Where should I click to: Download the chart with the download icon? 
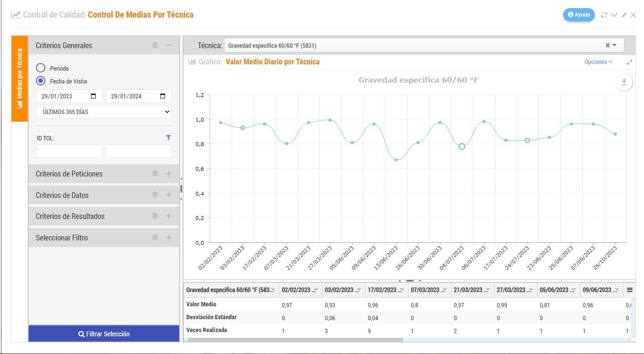(x=624, y=82)
